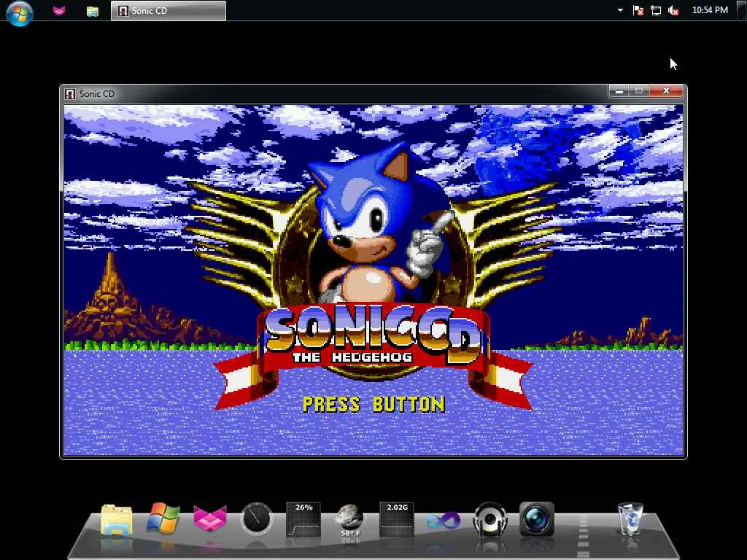Click the dock separator road stripe
This screenshot has width=747, height=560.
(x=584, y=536)
